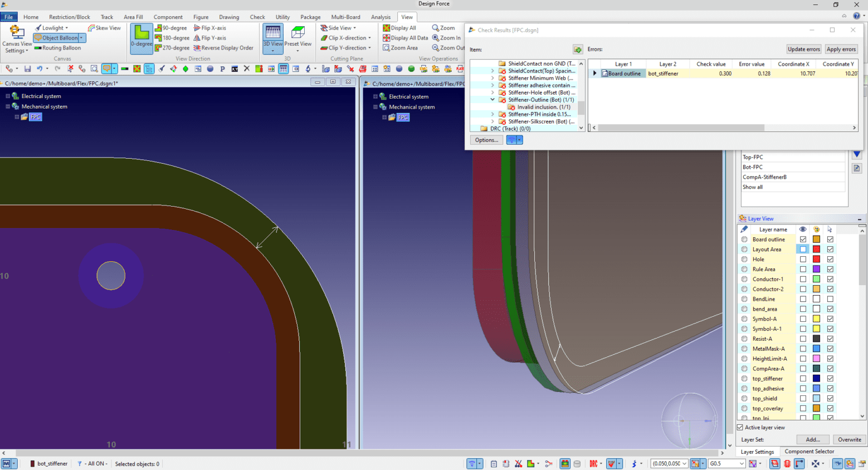Select Show all in the component list
The height and width of the screenshot is (470, 868).
(x=752, y=187)
